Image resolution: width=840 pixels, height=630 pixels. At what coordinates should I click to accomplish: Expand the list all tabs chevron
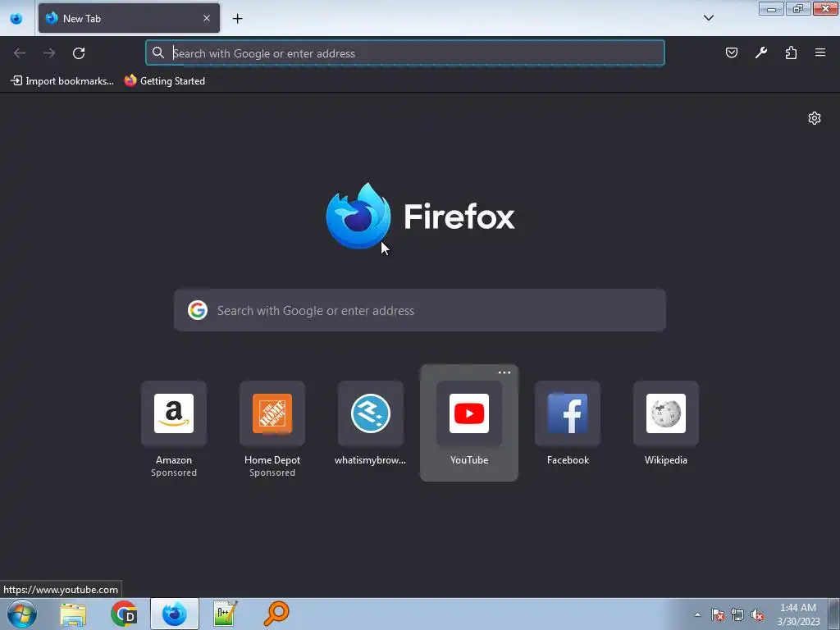coord(708,18)
